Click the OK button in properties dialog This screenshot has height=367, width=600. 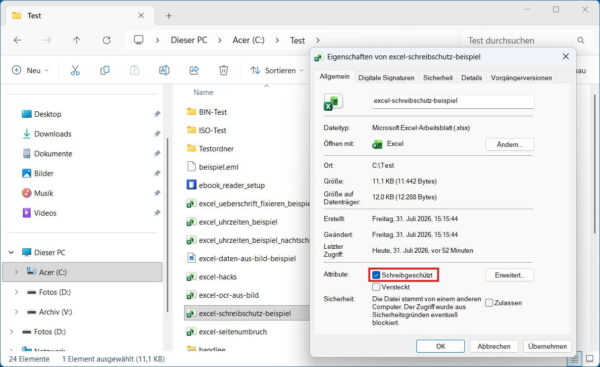(x=440, y=346)
